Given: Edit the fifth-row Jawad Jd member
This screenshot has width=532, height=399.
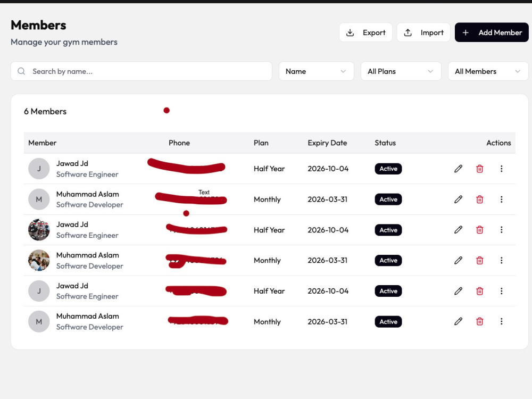Looking at the screenshot, I should pyautogui.click(x=458, y=291).
